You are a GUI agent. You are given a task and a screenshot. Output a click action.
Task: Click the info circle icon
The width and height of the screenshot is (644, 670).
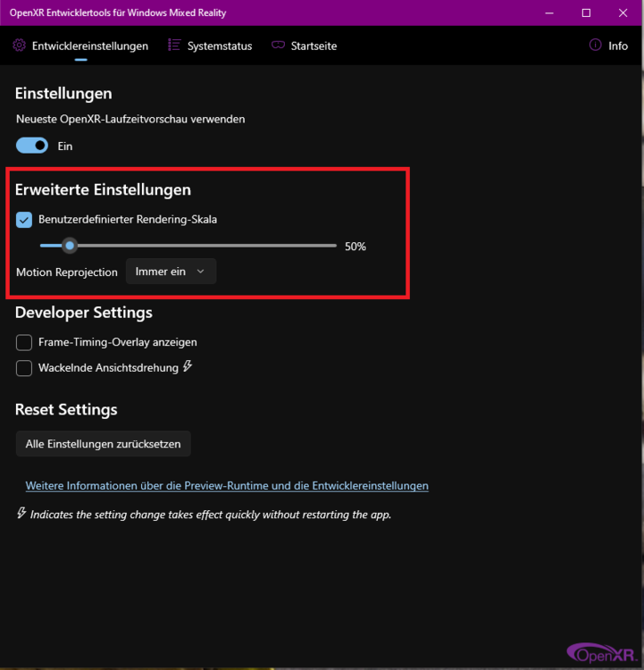pos(595,45)
